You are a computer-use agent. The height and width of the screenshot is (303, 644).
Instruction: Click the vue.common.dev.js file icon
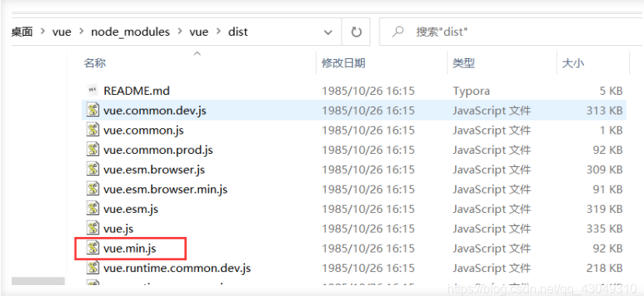tap(93, 110)
